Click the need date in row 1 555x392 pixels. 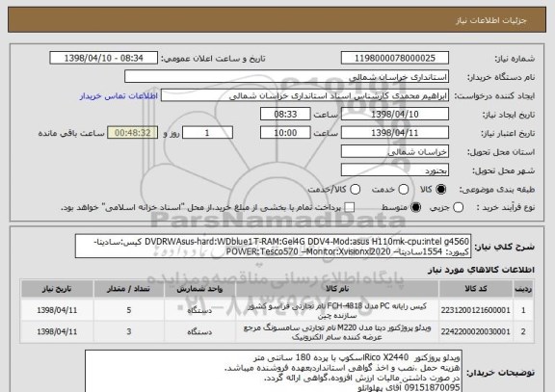click(x=57, y=310)
